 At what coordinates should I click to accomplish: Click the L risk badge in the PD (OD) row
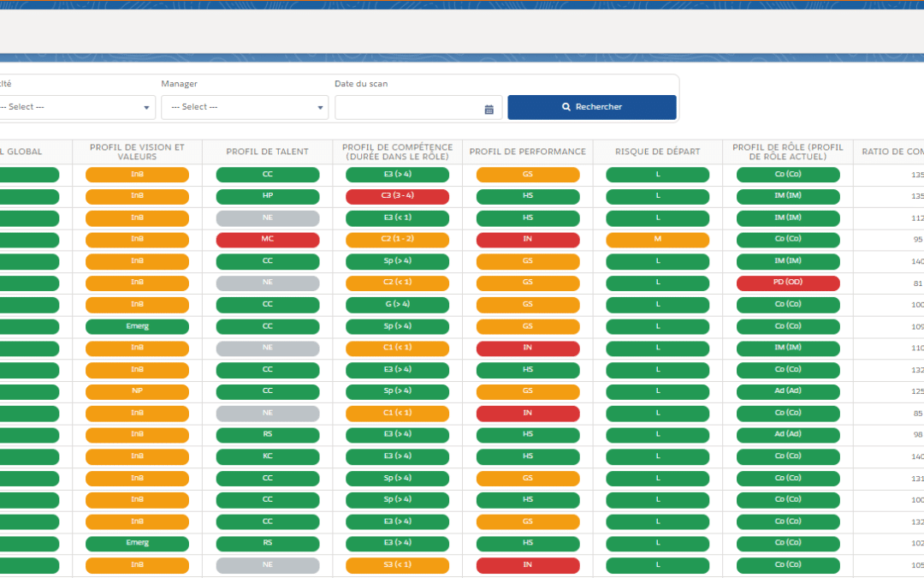(658, 283)
